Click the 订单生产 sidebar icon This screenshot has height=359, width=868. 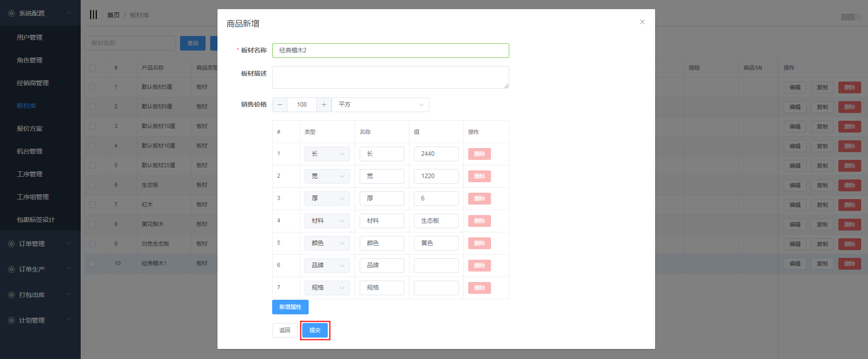pyautogui.click(x=11, y=269)
